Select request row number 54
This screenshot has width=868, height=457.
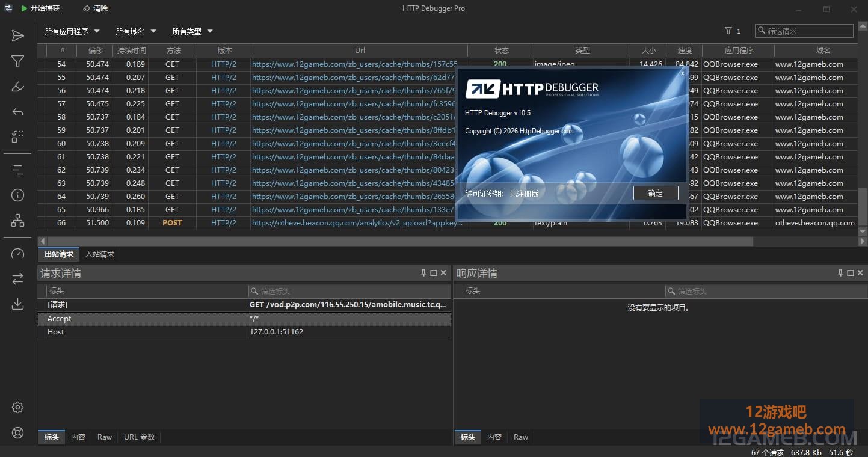pos(448,64)
